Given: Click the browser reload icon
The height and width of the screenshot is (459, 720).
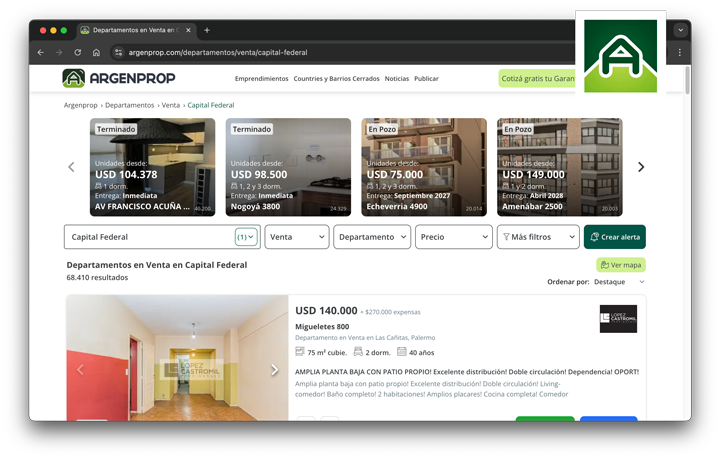Looking at the screenshot, I should coord(77,52).
